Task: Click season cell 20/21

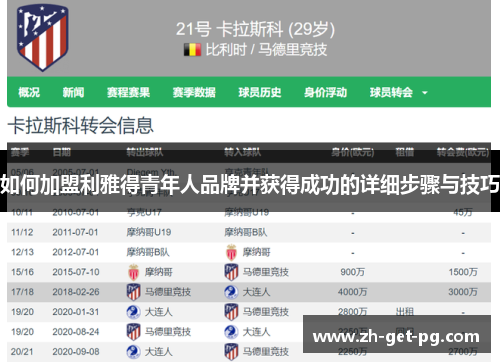Action: click(22, 352)
